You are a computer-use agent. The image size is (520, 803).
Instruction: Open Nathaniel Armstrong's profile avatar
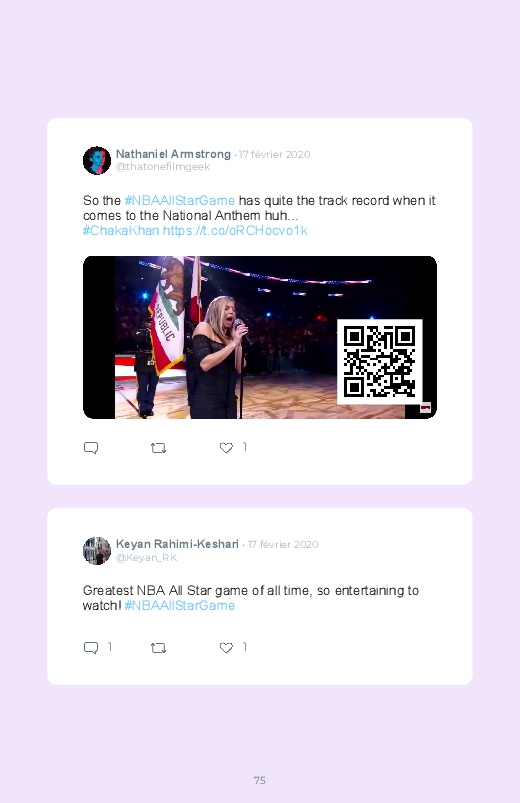tap(97, 160)
